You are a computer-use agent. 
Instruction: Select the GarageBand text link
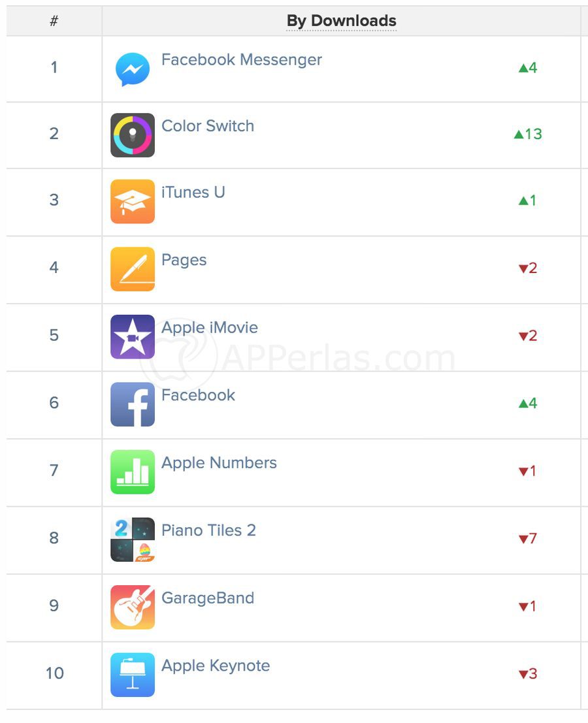click(208, 598)
